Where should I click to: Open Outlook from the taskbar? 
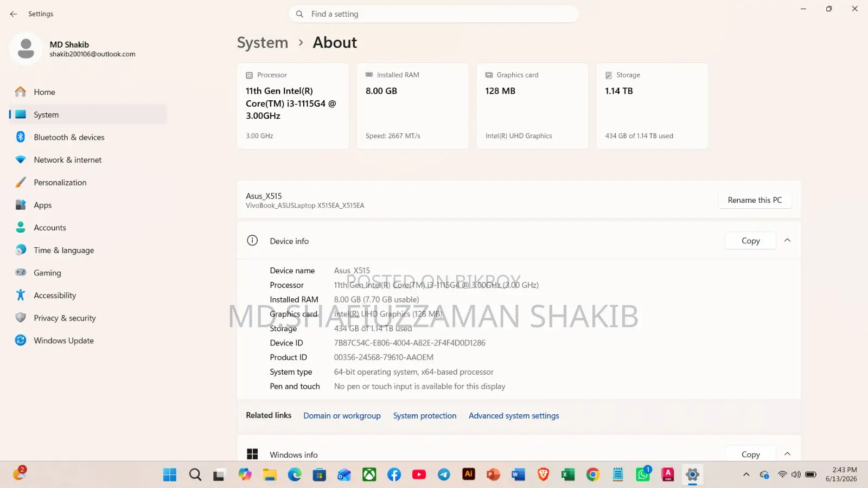[x=344, y=475]
